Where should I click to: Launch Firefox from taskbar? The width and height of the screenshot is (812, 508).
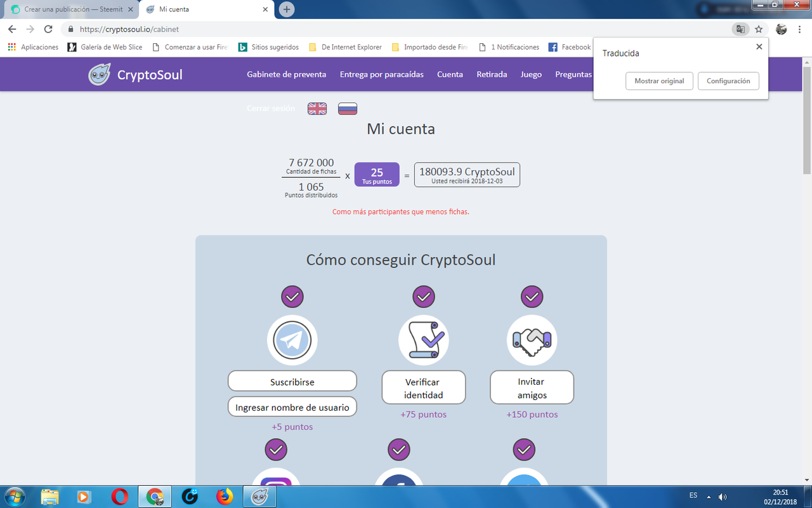[225, 496]
